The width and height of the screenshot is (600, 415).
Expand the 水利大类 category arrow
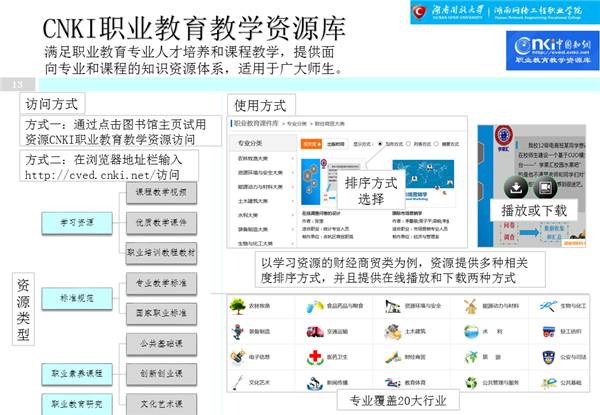(x=292, y=215)
